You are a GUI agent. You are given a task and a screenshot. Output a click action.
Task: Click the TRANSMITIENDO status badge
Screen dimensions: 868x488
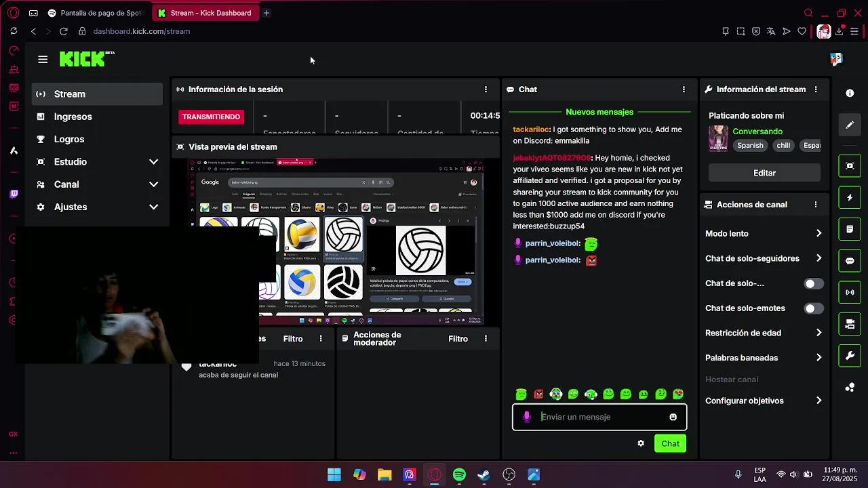[x=211, y=117]
